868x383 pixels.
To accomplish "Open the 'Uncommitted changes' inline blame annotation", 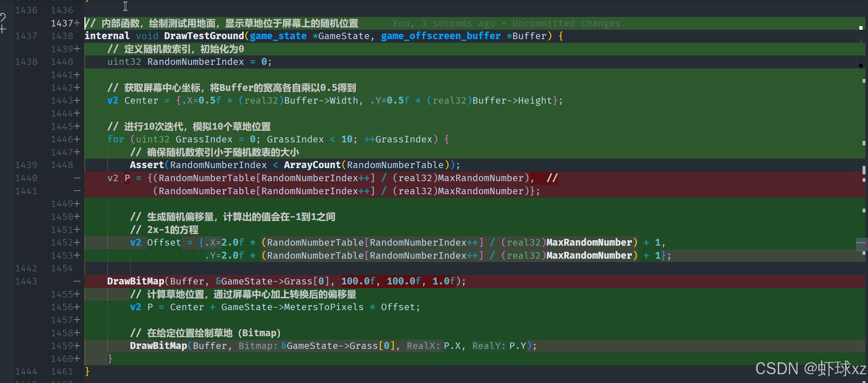I will click(566, 24).
